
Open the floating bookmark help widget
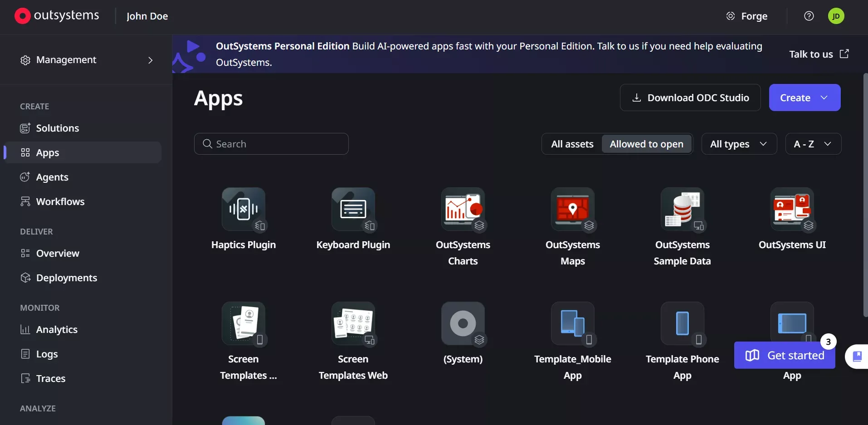pos(857,356)
